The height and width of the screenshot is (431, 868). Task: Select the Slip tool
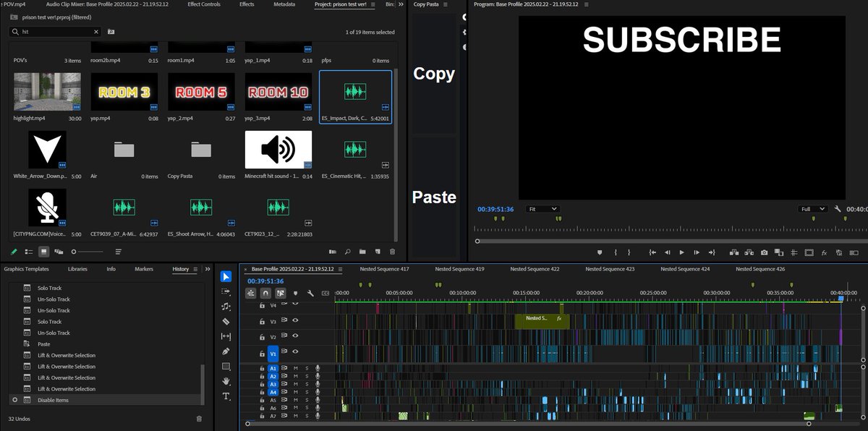(226, 336)
